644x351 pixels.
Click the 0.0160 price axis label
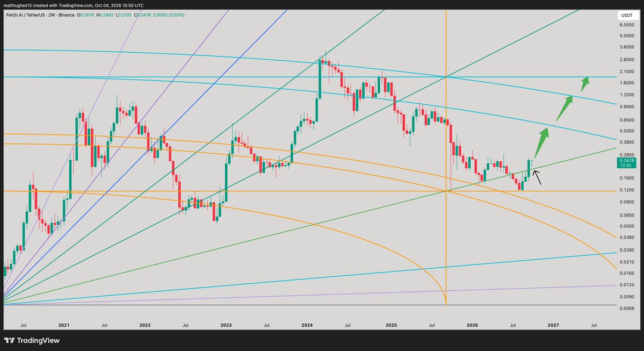[627, 273]
